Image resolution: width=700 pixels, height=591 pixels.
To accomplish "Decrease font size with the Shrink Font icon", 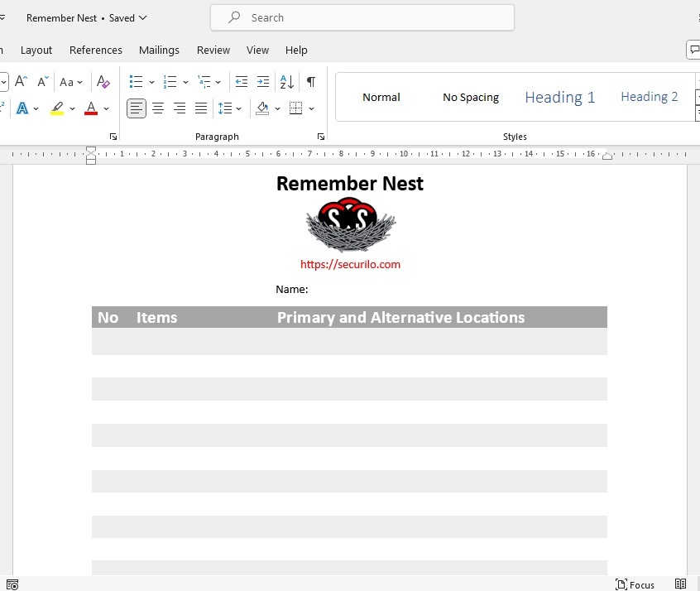I will coord(43,82).
